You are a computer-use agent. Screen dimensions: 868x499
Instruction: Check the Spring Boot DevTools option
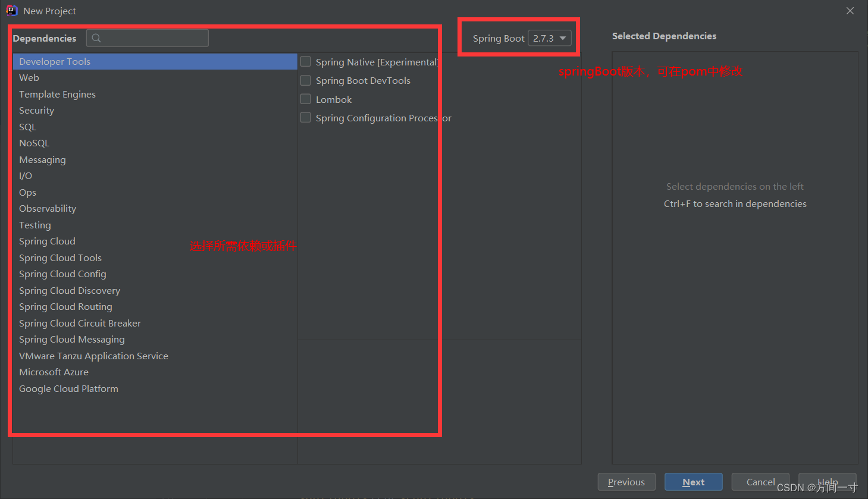click(306, 80)
